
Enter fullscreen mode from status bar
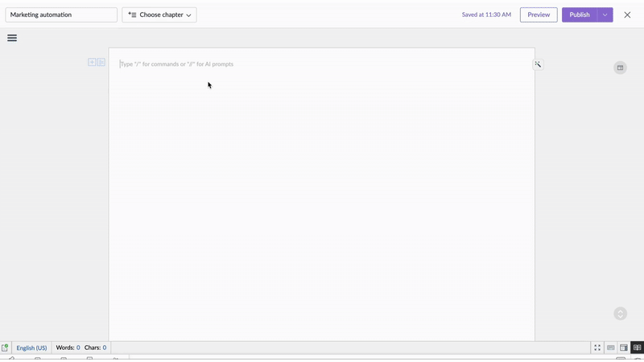pos(597,348)
